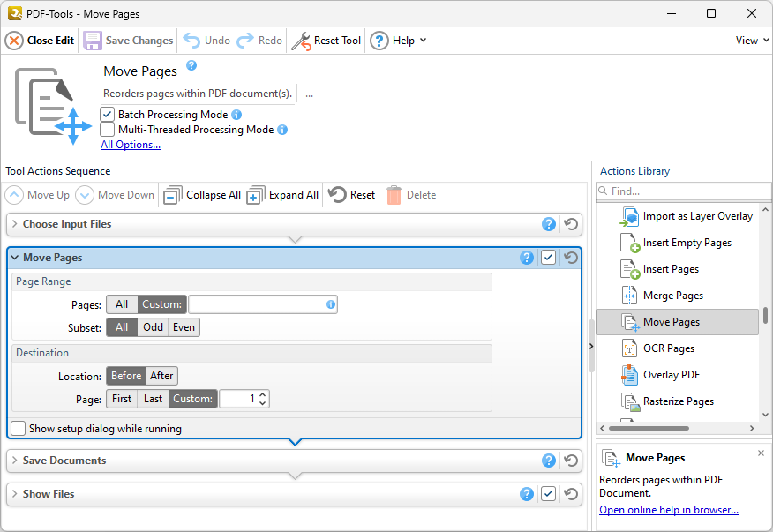Select Move Pages action in library
The image size is (773, 532).
(x=677, y=322)
